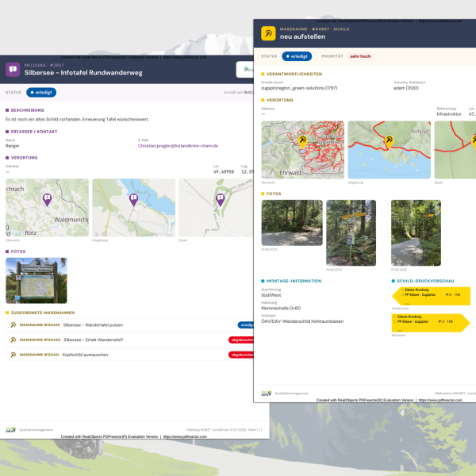
Task: Click the purple square beside BESCHREIBUNG heading
Action: tap(7, 110)
